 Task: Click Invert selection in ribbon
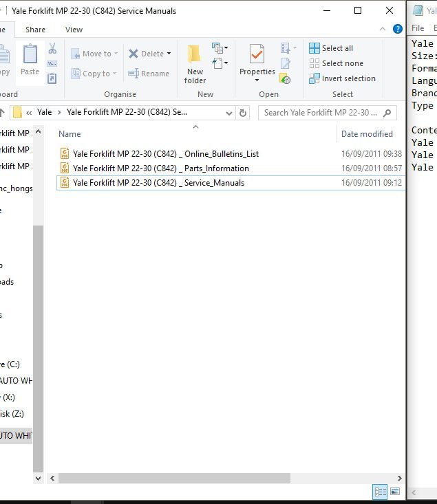point(342,78)
